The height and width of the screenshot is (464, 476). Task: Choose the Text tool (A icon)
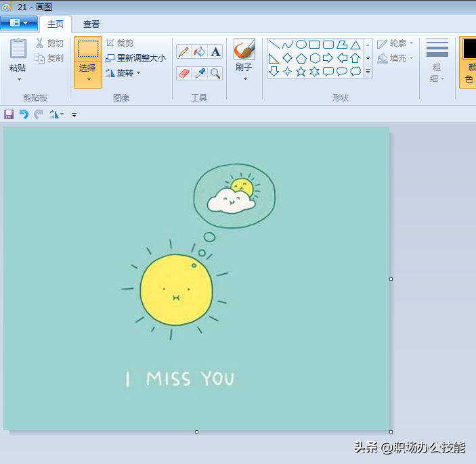pyautogui.click(x=215, y=52)
